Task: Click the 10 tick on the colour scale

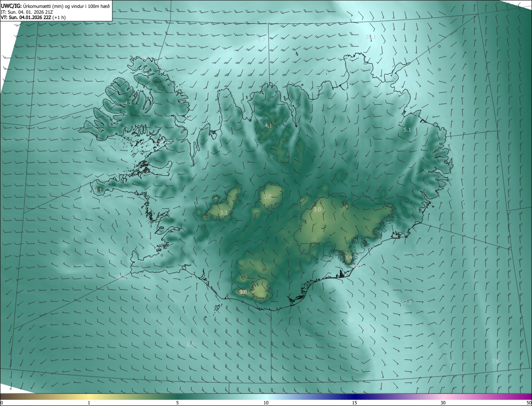Action: (x=266, y=403)
